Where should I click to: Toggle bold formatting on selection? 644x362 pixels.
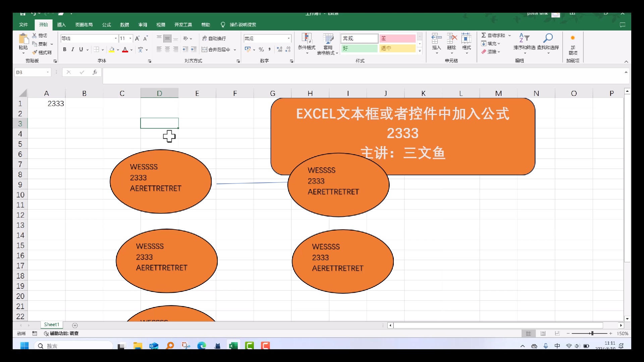64,49
